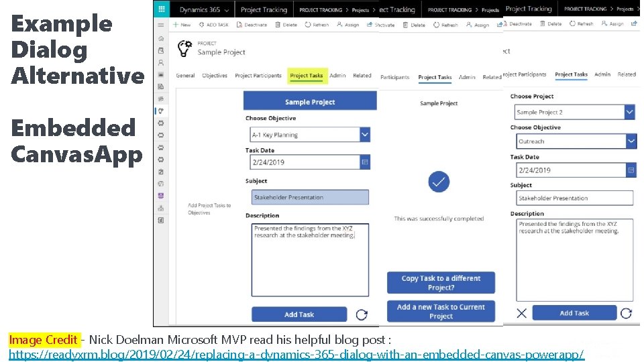
Task: Open the person contacts icon in sidebar
Action: (161, 63)
